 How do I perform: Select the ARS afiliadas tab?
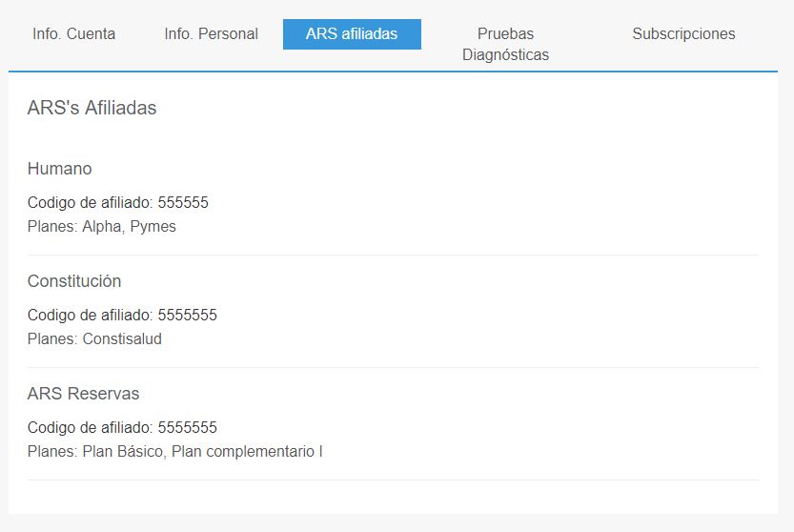[x=352, y=34]
